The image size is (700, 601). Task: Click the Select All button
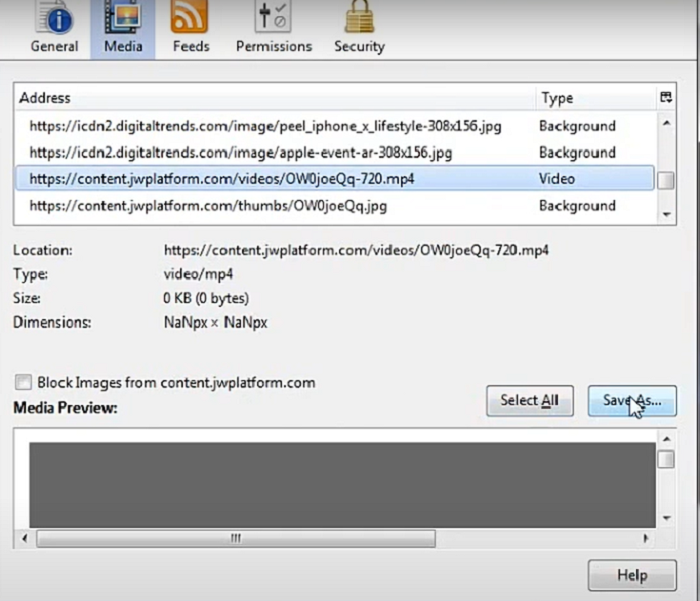[x=530, y=401]
